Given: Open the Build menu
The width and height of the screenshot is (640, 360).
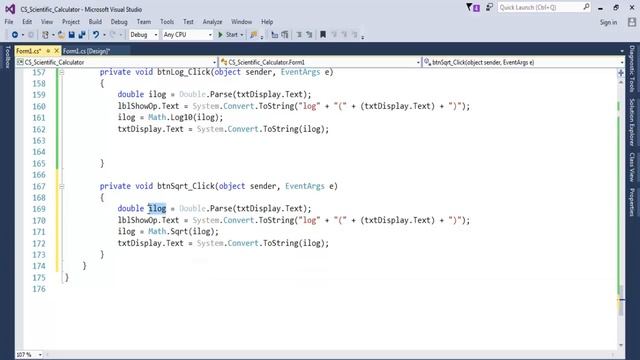Looking at the screenshot, I should coord(95,22).
